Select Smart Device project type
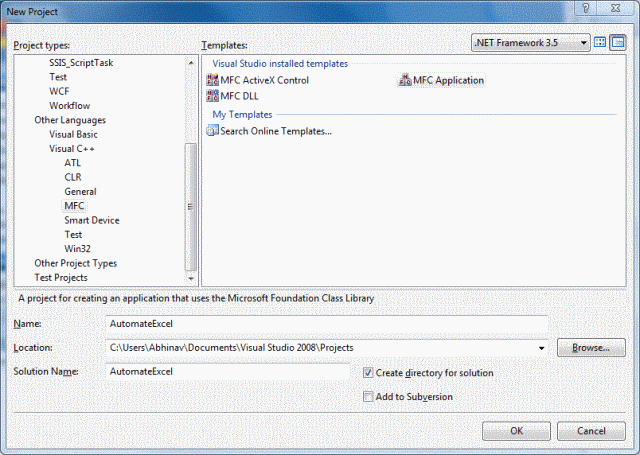Screen dimensions: 640x455 pyautogui.click(x=92, y=220)
